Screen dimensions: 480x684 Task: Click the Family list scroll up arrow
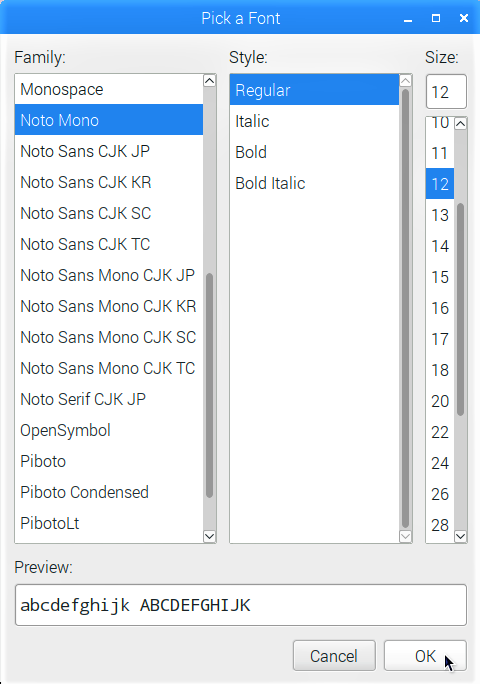[209, 81]
